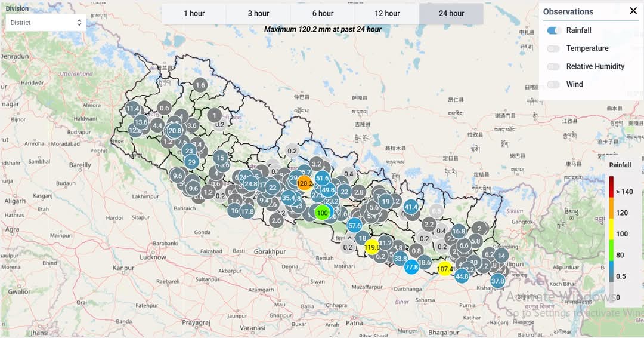Close the Observations panel

[x=633, y=11]
